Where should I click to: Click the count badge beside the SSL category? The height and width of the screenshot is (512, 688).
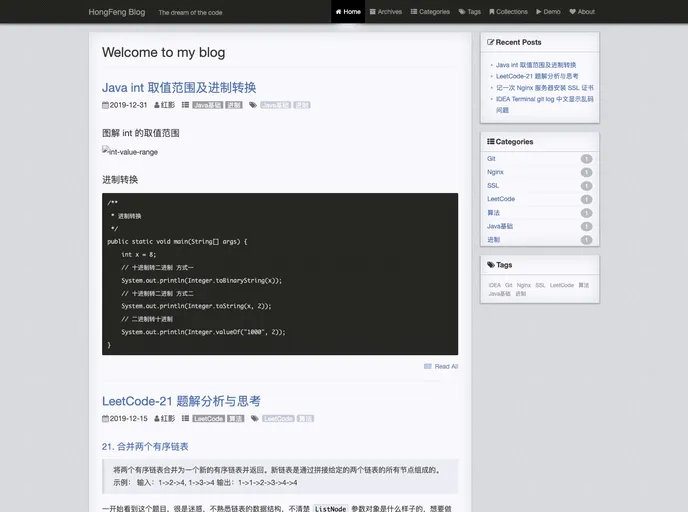pyautogui.click(x=586, y=186)
